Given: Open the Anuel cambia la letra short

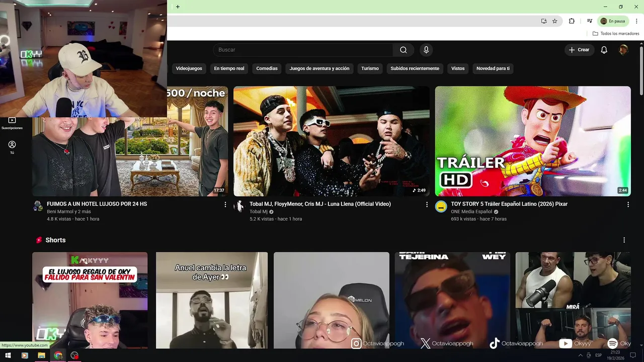Looking at the screenshot, I should point(212,300).
